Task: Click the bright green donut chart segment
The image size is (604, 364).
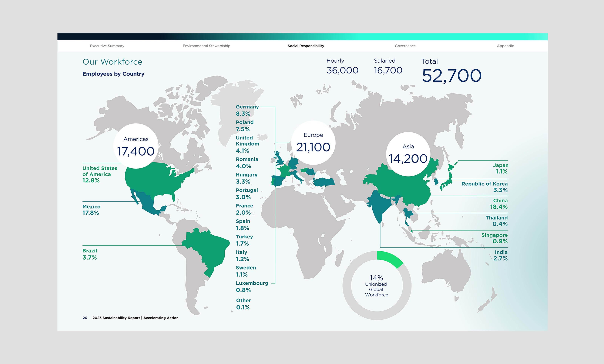Action: [x=390, y=259]
